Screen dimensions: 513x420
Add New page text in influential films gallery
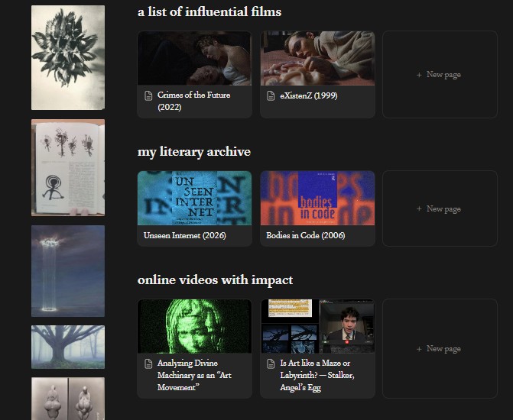click(443, 75)
